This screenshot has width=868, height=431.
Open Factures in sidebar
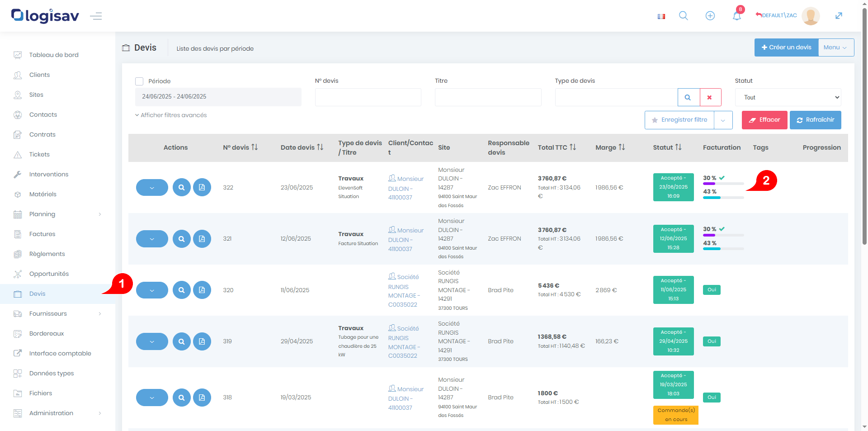tap(42, 234)
